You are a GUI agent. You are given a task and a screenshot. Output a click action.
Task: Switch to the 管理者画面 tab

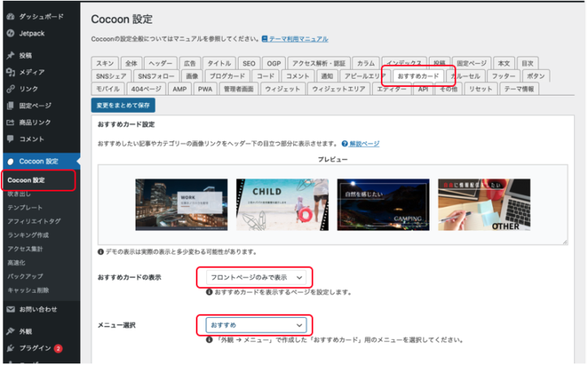[x=239, y=88]
